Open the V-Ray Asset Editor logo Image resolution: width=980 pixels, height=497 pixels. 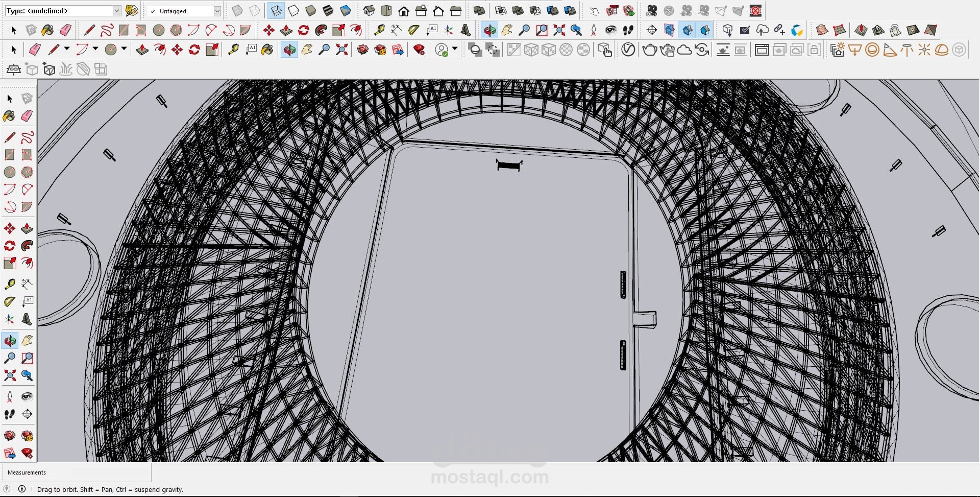pyautogui.click(x=628, y=50)
